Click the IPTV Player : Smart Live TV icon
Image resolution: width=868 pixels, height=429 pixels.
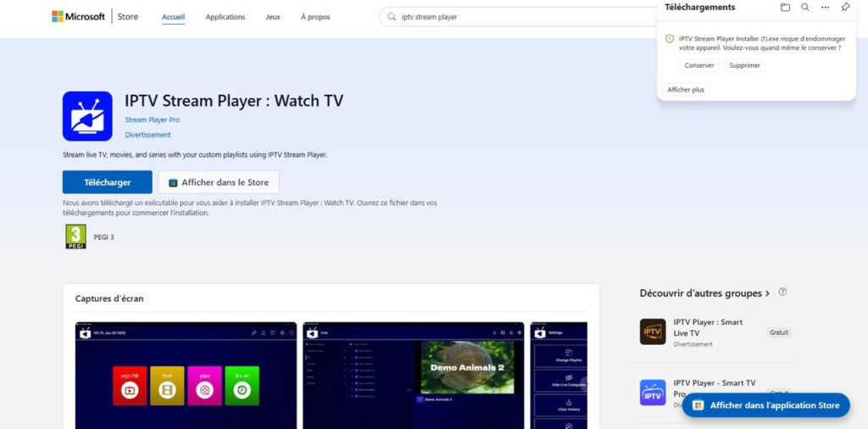click(x=653, y=331)
